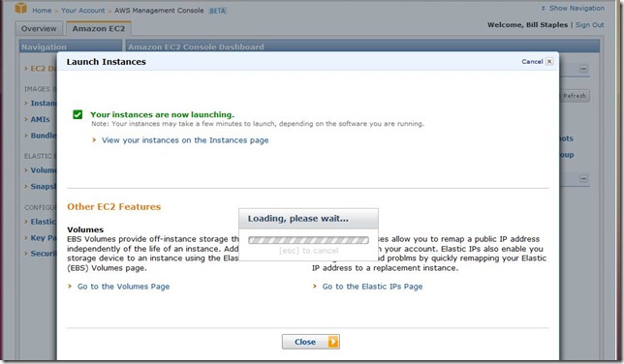Click the AWS orange cube logo

(20, 8)
